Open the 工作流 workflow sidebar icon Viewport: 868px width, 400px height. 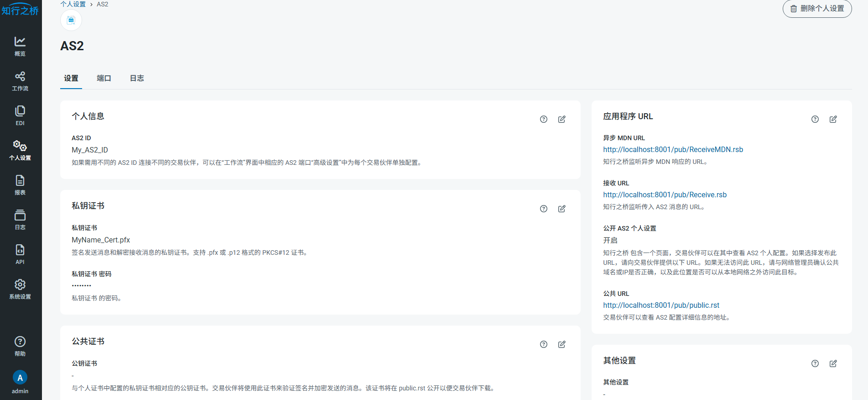click(20, 81)
